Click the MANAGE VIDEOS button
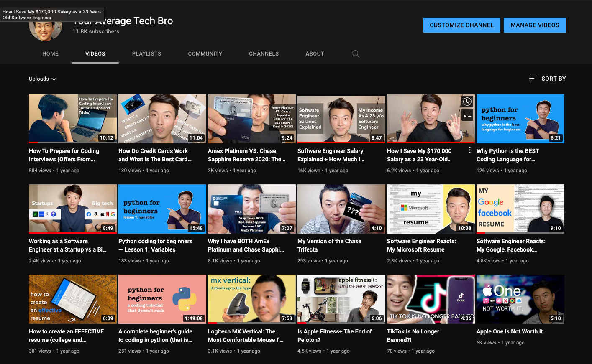This screenshot has height=364, width=592. point(535,25)
